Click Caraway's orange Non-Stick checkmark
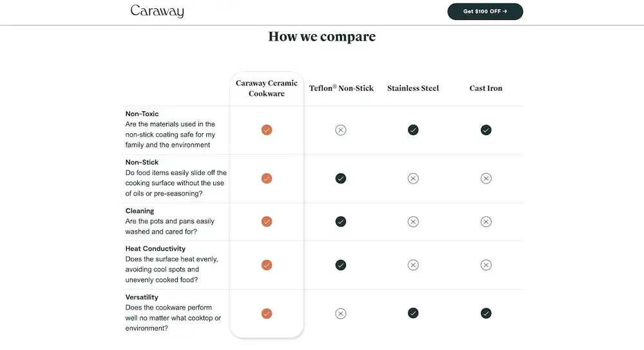Image resolution: width=644 pixels, height=350 pixels. [x=267, y=178]
